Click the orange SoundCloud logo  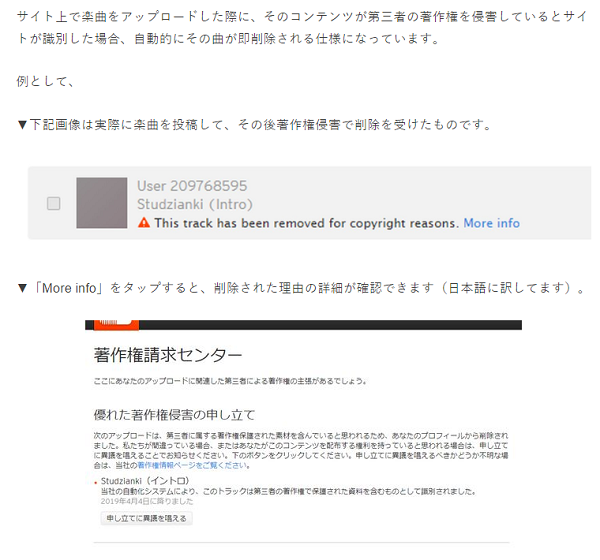(x=116, y=325)
